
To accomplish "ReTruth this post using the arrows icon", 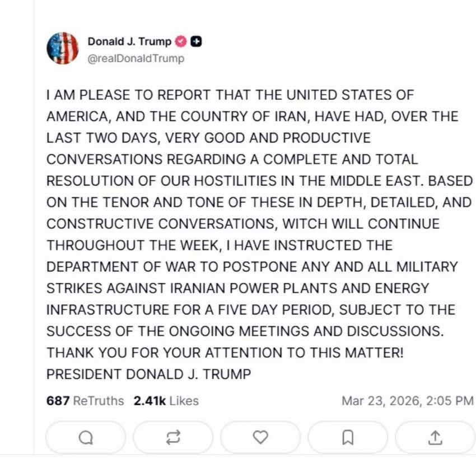I will (173, 437).
